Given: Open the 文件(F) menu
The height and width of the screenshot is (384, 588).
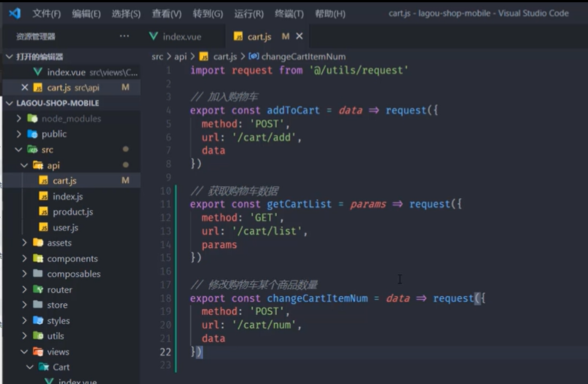Looking at the screenshot, I should (x=46, y=13).
